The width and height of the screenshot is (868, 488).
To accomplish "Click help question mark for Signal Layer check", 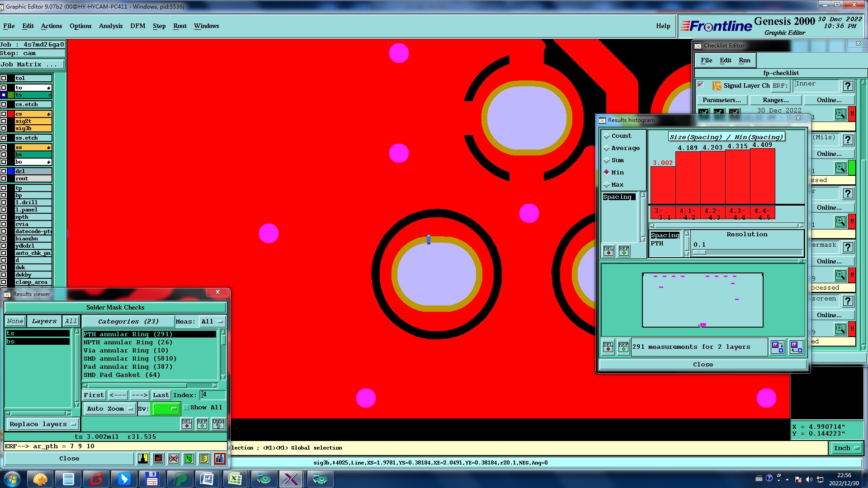I will tap(848, 86).
